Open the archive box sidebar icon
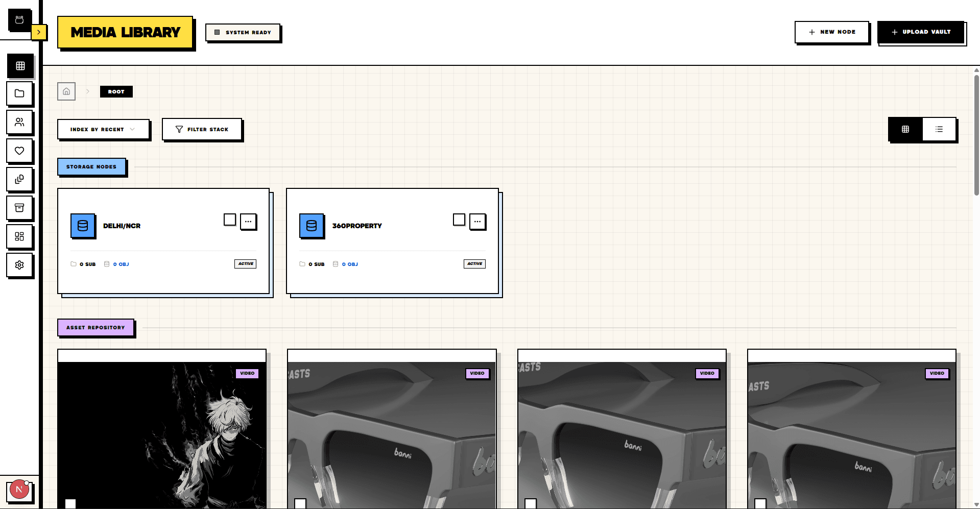The width and height of the screenshot is (980, 509). click(20, 208)
